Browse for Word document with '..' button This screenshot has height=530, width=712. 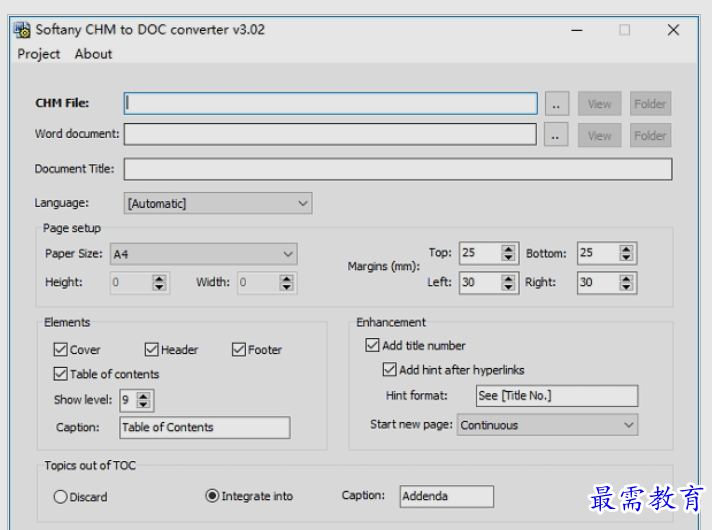(x=556, y=135)
